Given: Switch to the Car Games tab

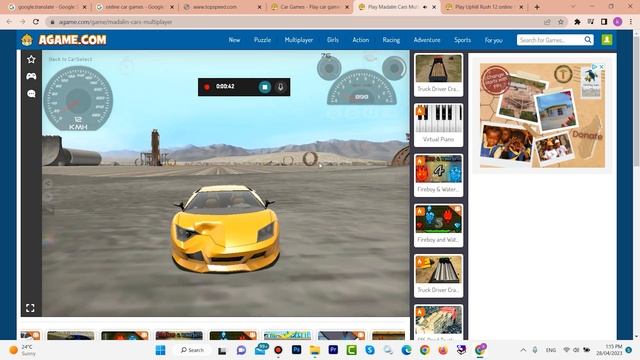Looking at the screenshot, I should click(x=310, y=7).
